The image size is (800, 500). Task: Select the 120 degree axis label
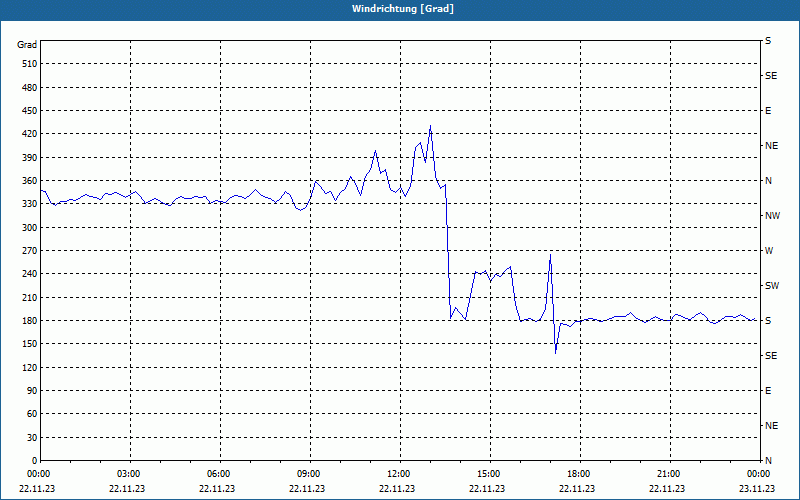pyautogui.click(x=30, y=367)
